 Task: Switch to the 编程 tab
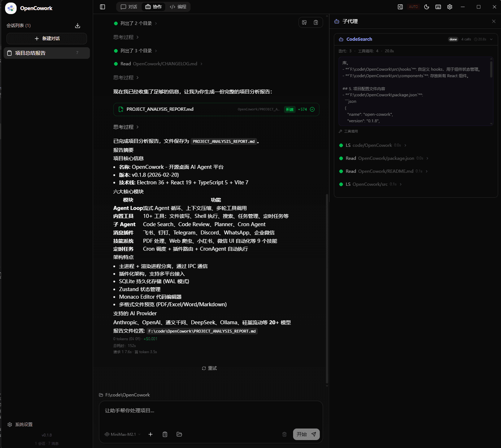coord(178,7)
